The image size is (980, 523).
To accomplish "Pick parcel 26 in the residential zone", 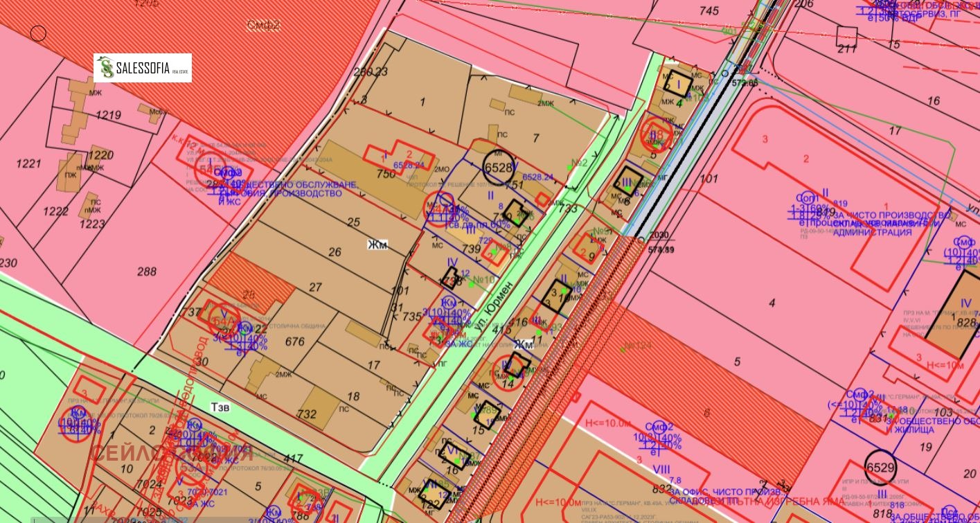I will click(x=335, y=252).
